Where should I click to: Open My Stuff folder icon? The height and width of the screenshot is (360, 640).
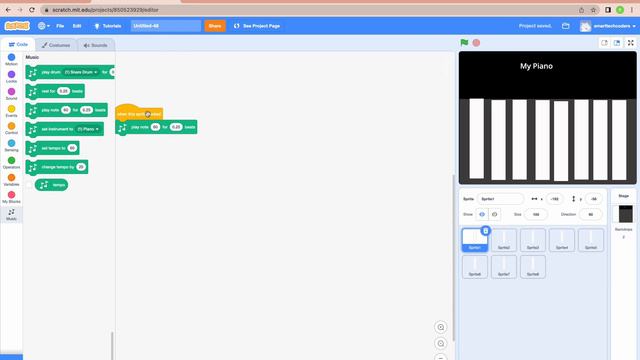pos(566,26)
